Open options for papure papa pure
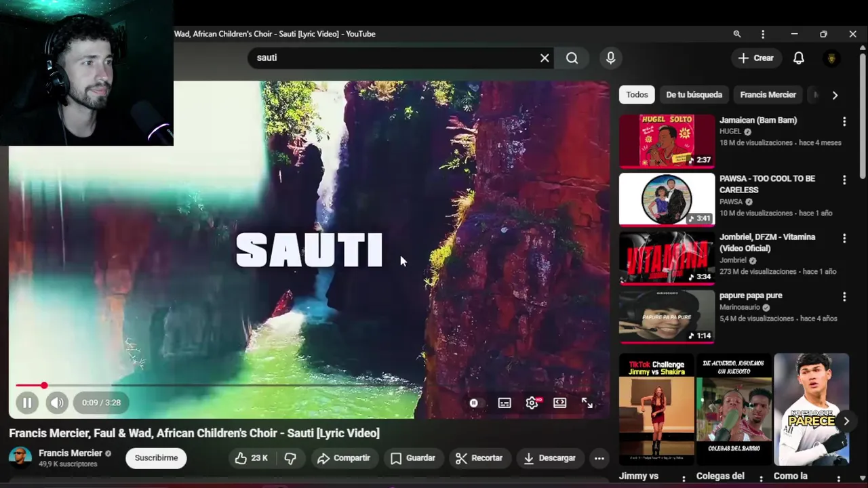 click(x=844, y=296)
